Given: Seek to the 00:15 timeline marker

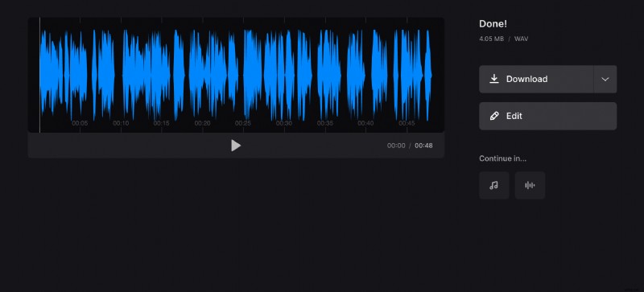Looking at the screenshot, I should click(x=162, y=123).
